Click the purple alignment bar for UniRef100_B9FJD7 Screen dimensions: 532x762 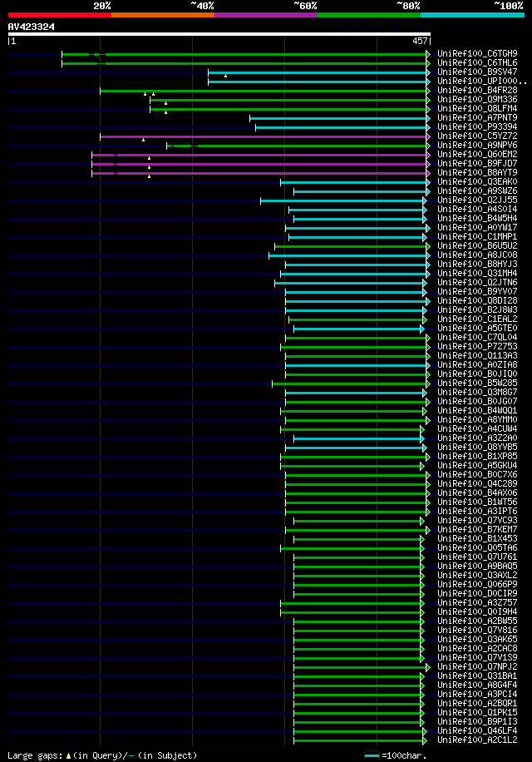pyautogui.click(x=259, y=164)
